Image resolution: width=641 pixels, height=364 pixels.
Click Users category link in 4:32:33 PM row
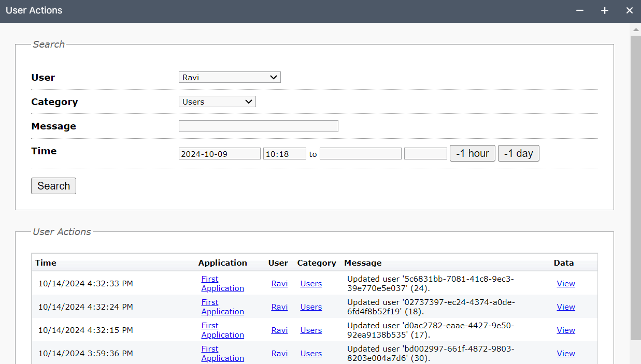click(311, 284)
